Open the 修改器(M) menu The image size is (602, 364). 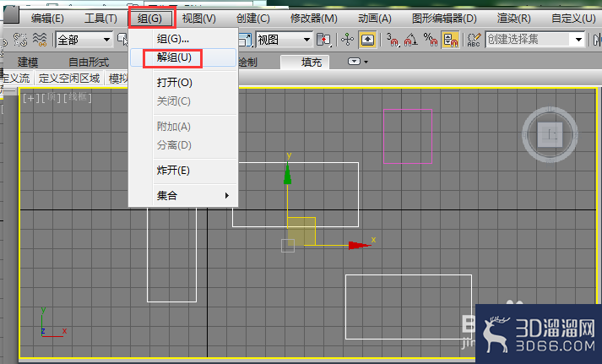coord(314,18)
